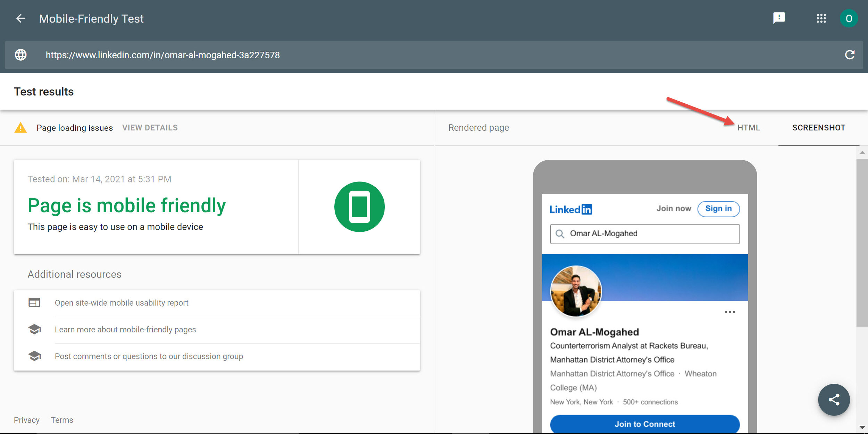Image resolution: width=868 pixels, height=434 pixels.
Task: Click graduation cap icon beside Post comments
Action: pyautogui.click(x=34, y=356)
